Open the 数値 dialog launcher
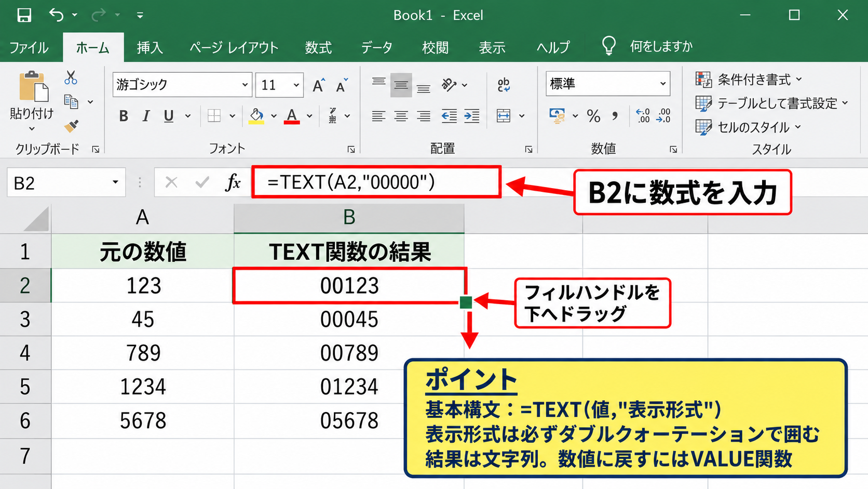Viewport: 868px width, 489px height. click(673, 149)
